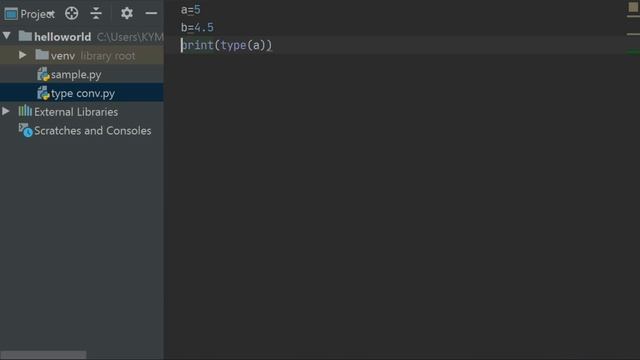Select the type conv.py file

click(x=83, y=93)
